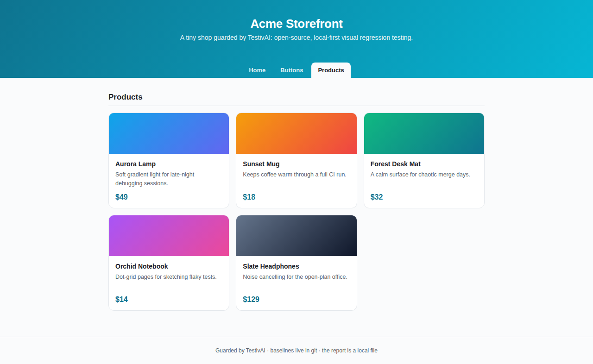Click the Orchid Notebook description text
Viewport: 593px width, 364px height.
[x=166, y=277]
